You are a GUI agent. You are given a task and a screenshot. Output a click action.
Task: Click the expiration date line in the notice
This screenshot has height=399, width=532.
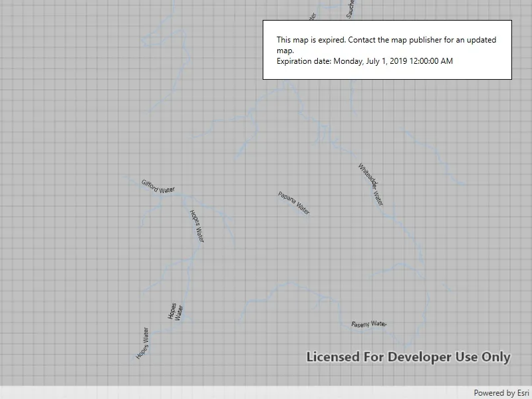click(364, 61)
